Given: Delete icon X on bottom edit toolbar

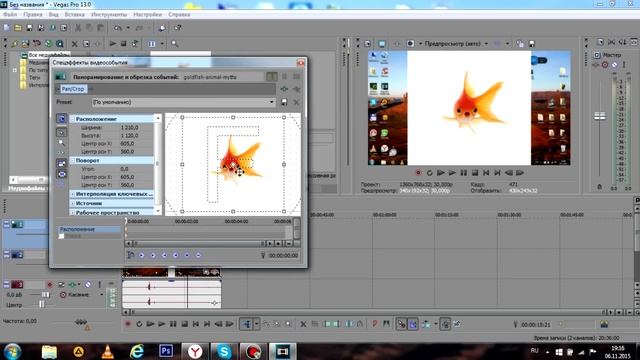Looking at the screenshot, I should [303, 324].
